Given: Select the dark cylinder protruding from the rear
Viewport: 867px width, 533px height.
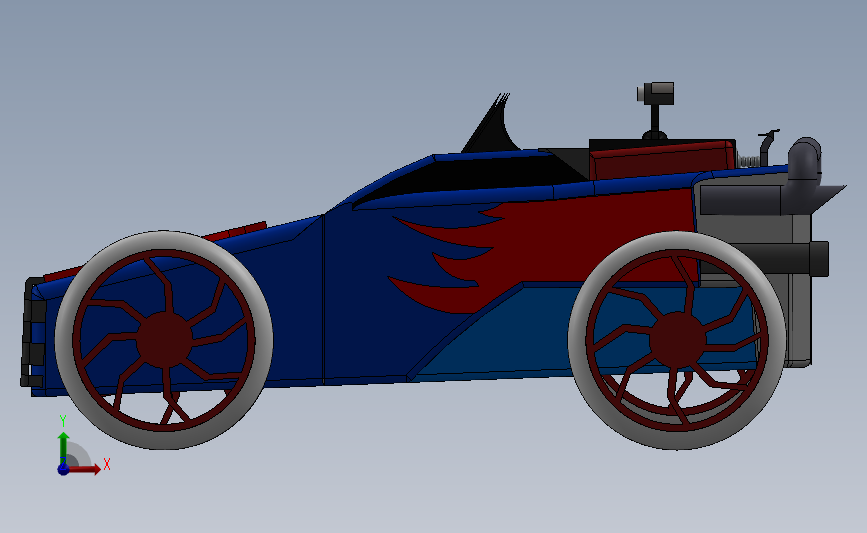Looking at the screenshot, I should [x=785, y=259].
